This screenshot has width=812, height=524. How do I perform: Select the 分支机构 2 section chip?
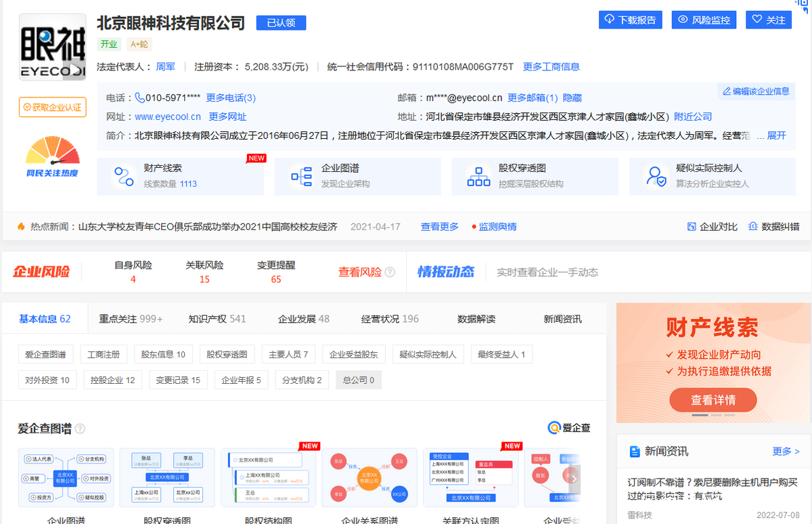coord(302,380)
